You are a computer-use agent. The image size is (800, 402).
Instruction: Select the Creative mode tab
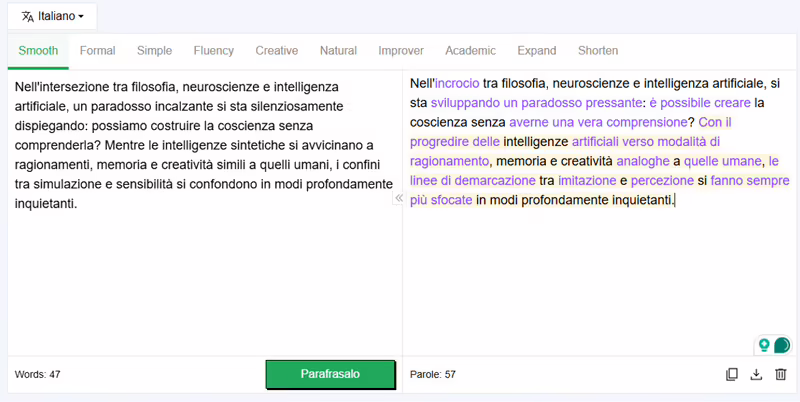point(277,51)
